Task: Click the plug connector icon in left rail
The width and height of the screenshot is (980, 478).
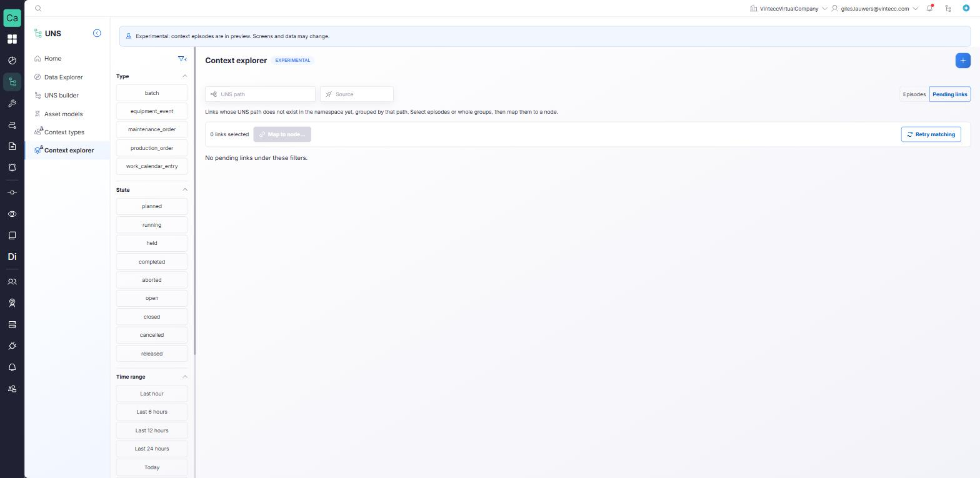Action: (12, 346)
